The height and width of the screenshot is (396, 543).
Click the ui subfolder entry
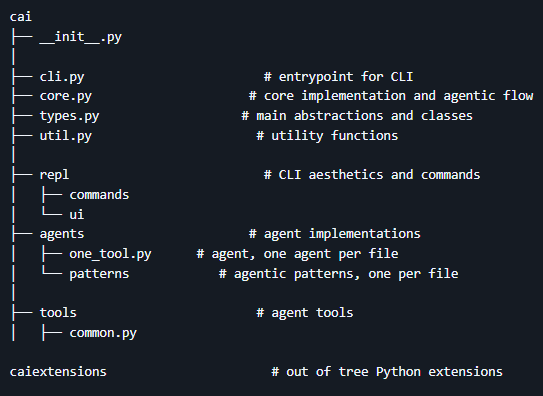point(77,214)
